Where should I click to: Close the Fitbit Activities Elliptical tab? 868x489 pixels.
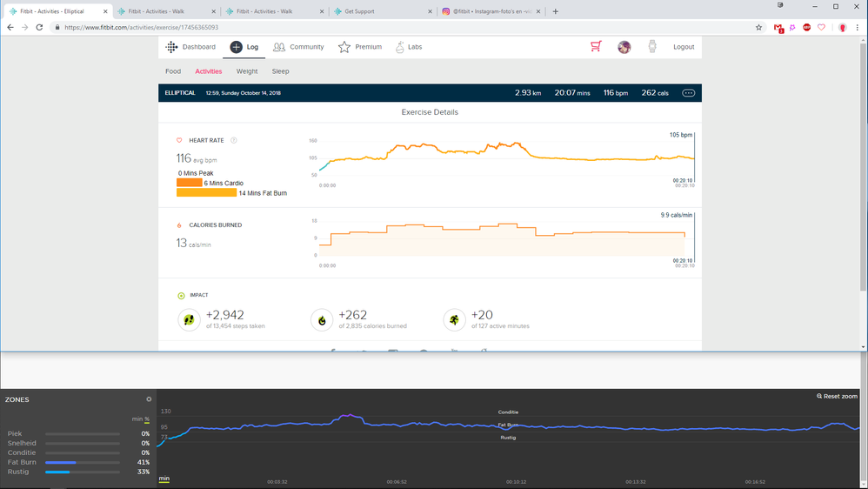tap(105, 11)
